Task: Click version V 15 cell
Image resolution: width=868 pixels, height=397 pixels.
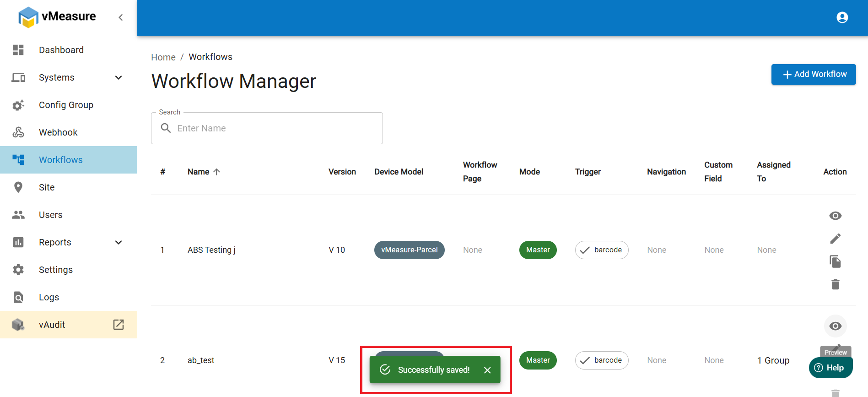Action: click(x=337, y=360)
